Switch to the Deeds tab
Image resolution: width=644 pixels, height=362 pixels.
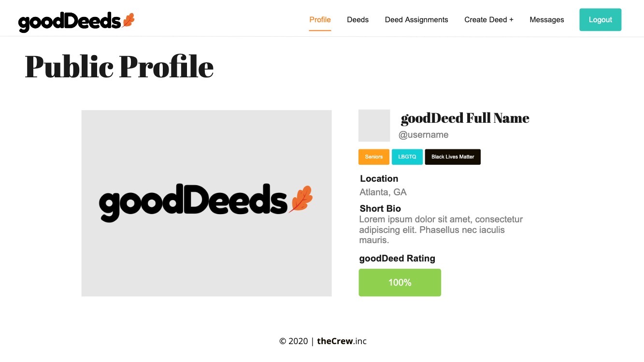[x=358, y=19]
